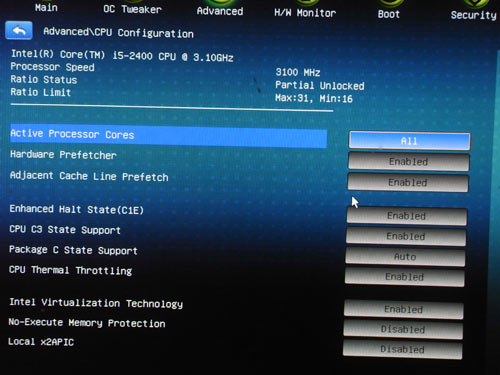500x375 pixels.
Task: Go back using the blue arrow button
Action: tap(19, 31)
